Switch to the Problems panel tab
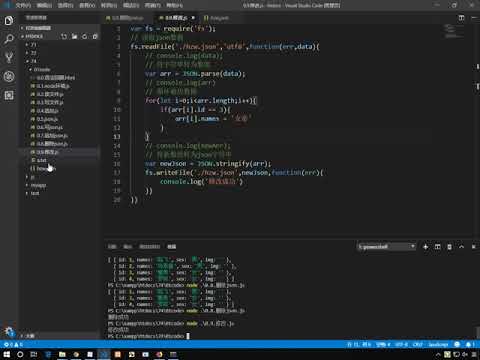Screen dimensions: 480x360 tap(112, 247)
